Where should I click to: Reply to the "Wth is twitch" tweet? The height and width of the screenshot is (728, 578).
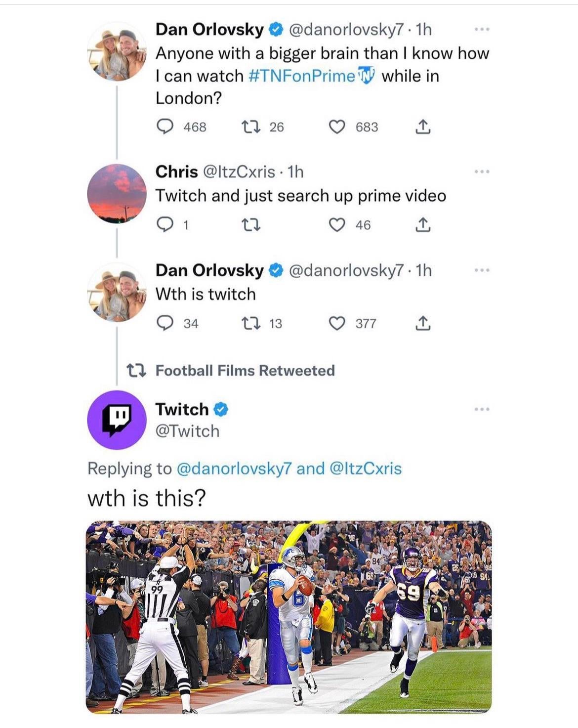[x=165, y=323]
